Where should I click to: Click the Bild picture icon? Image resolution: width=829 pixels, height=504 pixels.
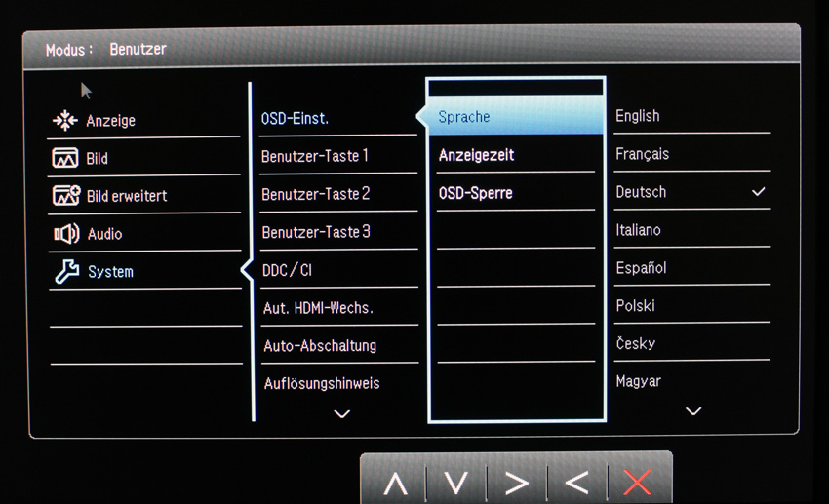[65, 158]
